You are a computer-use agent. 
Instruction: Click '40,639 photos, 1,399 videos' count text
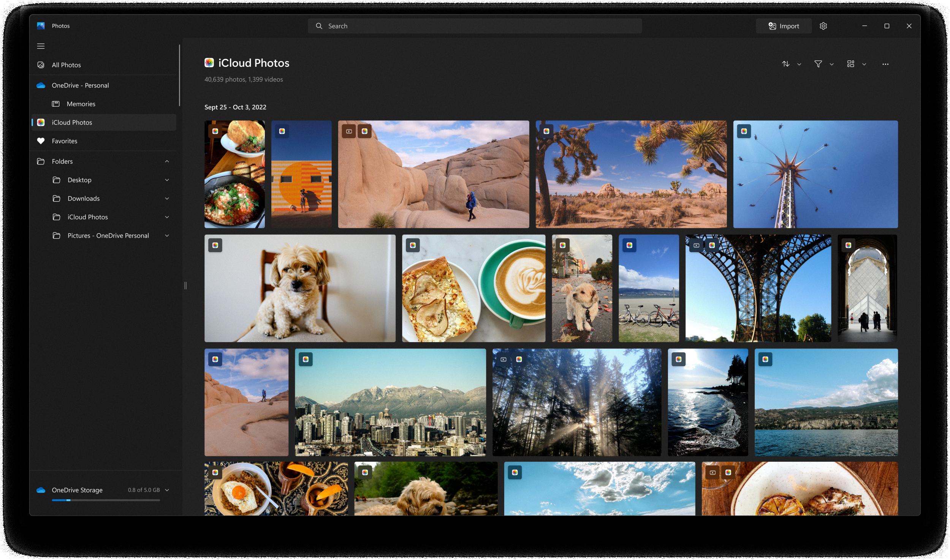click(244, 79)
